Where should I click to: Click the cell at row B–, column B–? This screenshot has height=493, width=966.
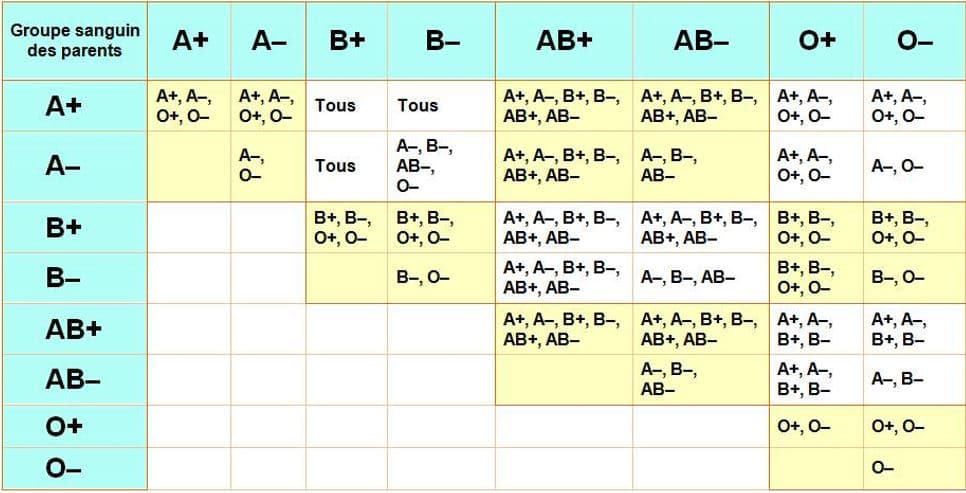click(440, 277)
